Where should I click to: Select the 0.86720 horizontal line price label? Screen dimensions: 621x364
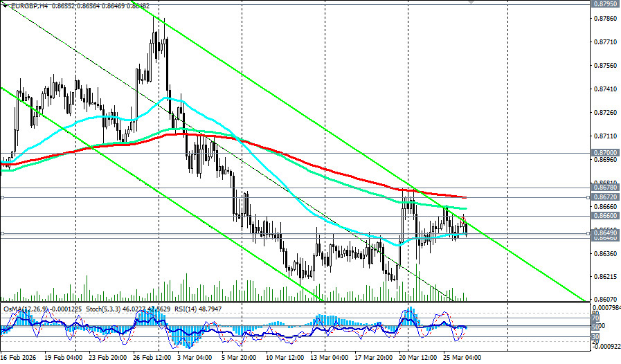(605, 197)
